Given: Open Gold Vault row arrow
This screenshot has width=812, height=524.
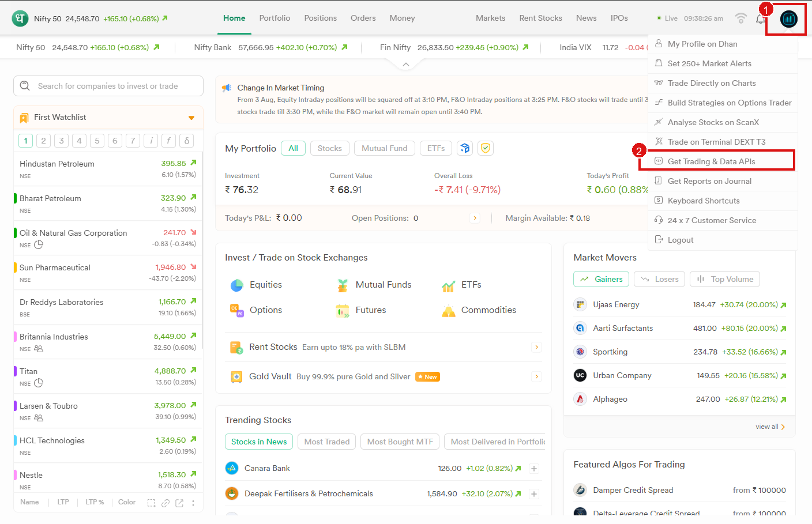Looking at the screenshot, I should pos(537,376).
